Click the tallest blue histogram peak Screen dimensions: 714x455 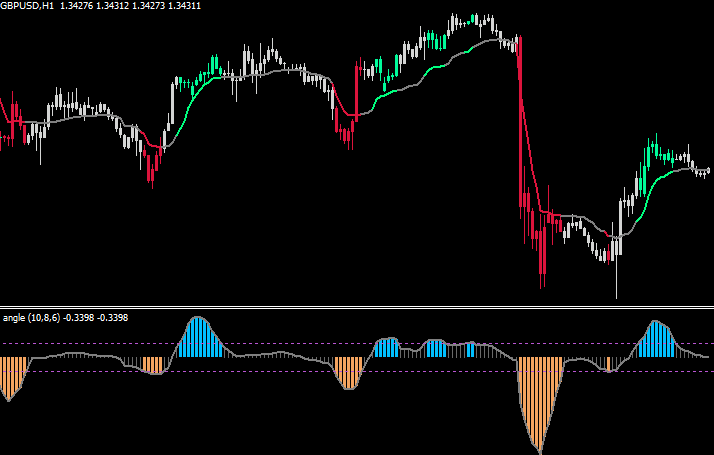(198, 337)
